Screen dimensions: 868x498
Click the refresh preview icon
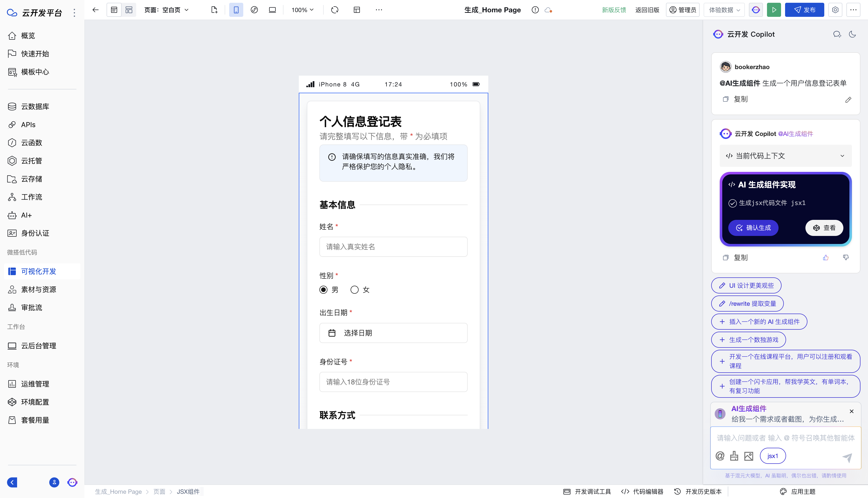click(x=335, y=10)
